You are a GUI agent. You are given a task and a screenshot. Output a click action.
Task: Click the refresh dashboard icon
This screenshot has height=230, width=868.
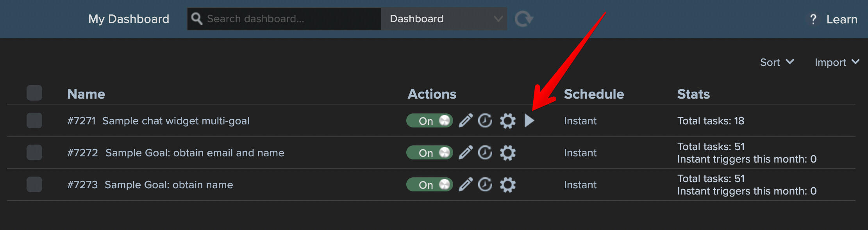[x=523, y=19]
